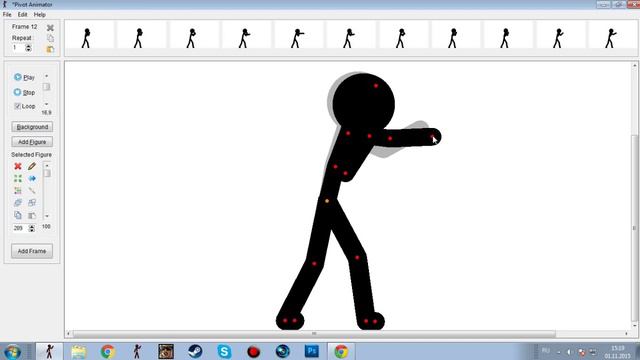
Task: Open the Windows Start menu
Action: pos(13,351)
